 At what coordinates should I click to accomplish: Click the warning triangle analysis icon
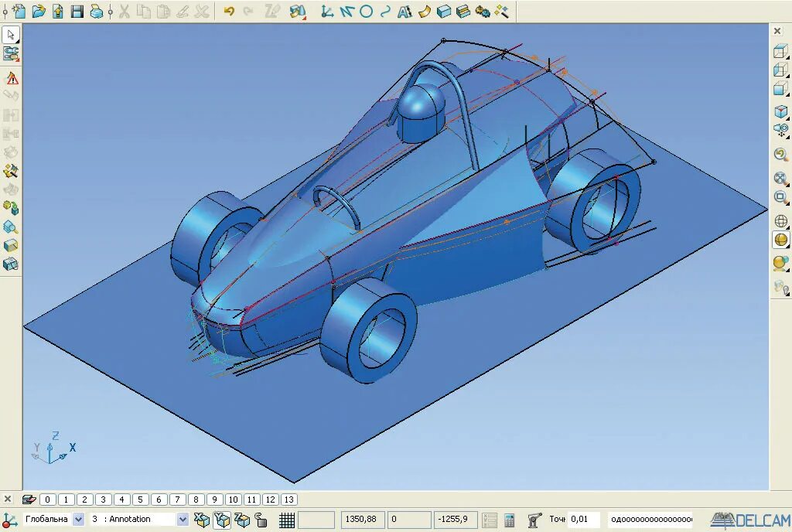click(11, 78)
